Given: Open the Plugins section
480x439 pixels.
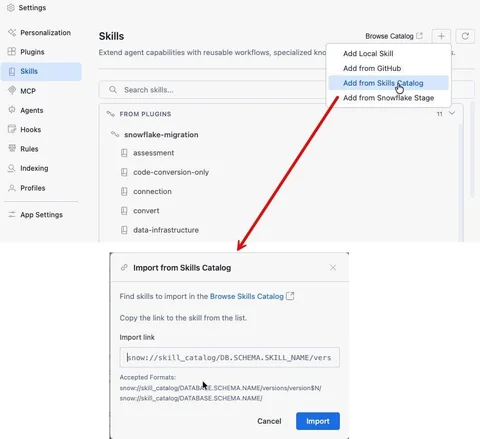Looking at the screenshot, I should 26,52.
